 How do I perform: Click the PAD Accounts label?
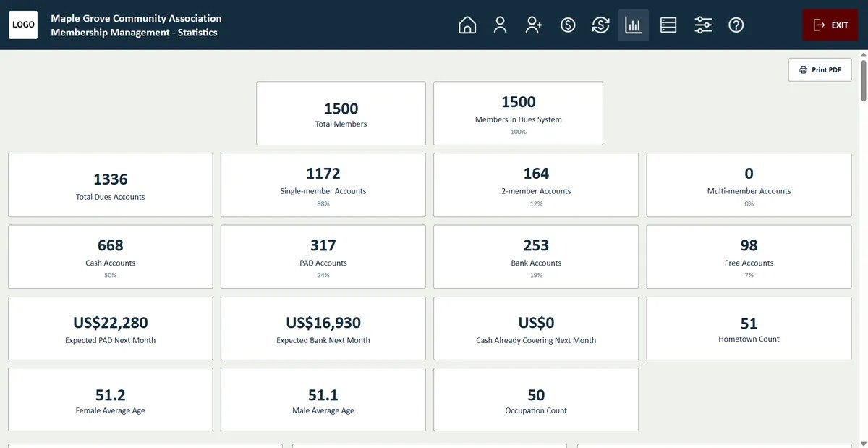click(x=323, y=263)
